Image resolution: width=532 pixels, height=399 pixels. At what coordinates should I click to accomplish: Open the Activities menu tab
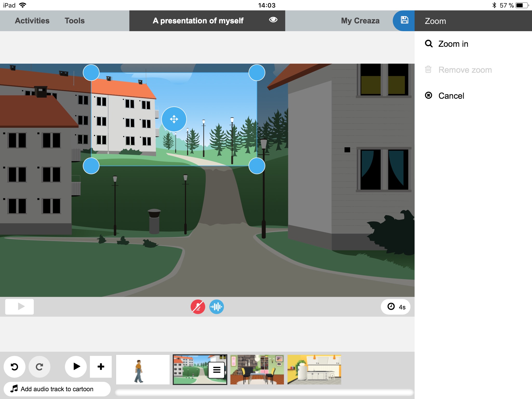click(x=31, y=21)
